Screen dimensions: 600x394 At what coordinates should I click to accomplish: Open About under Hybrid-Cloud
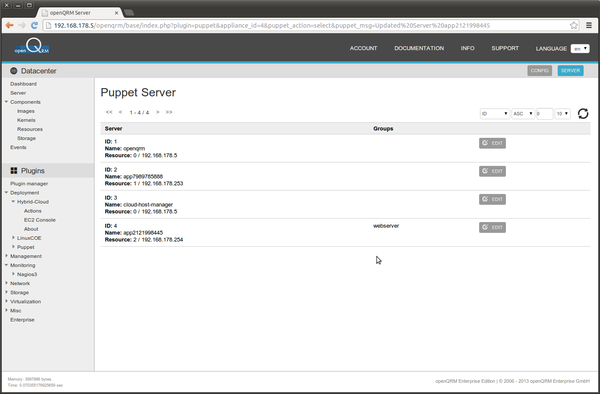(x=31, y=229)
